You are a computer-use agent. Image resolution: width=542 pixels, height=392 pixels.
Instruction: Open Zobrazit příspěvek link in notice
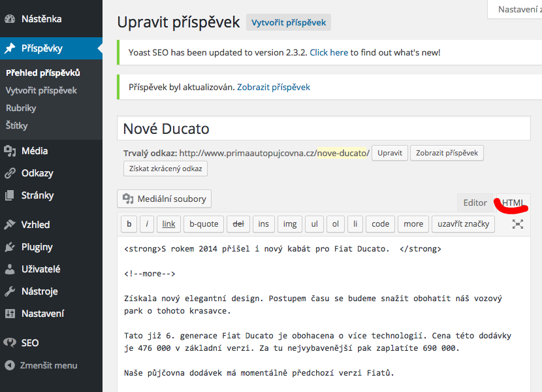(274, 87)
